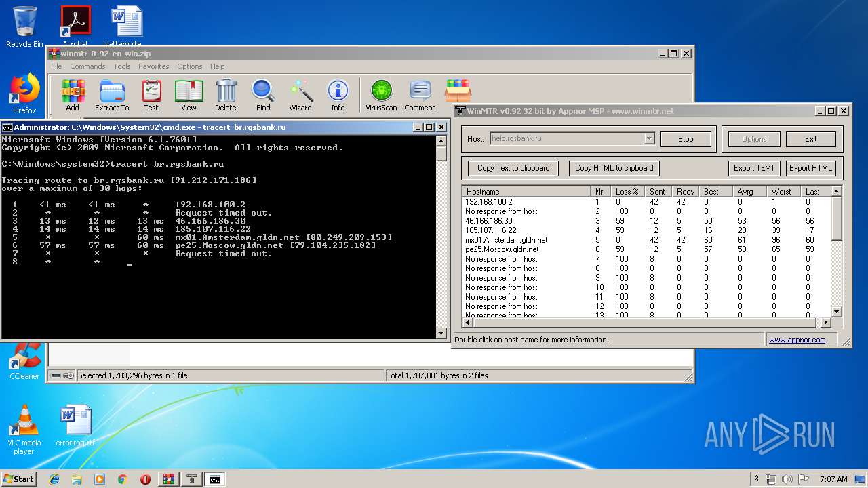Sort by the Hostname column header

pos(526,192)
